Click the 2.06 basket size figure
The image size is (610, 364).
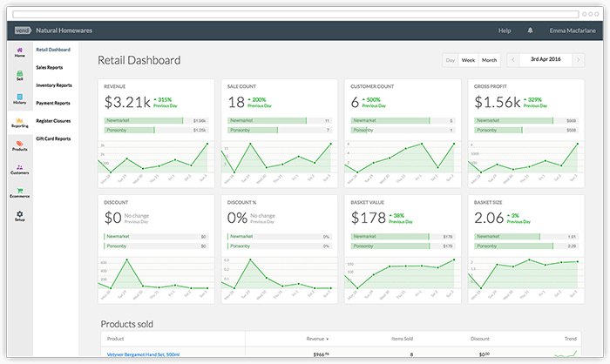[x=489, y=218]
